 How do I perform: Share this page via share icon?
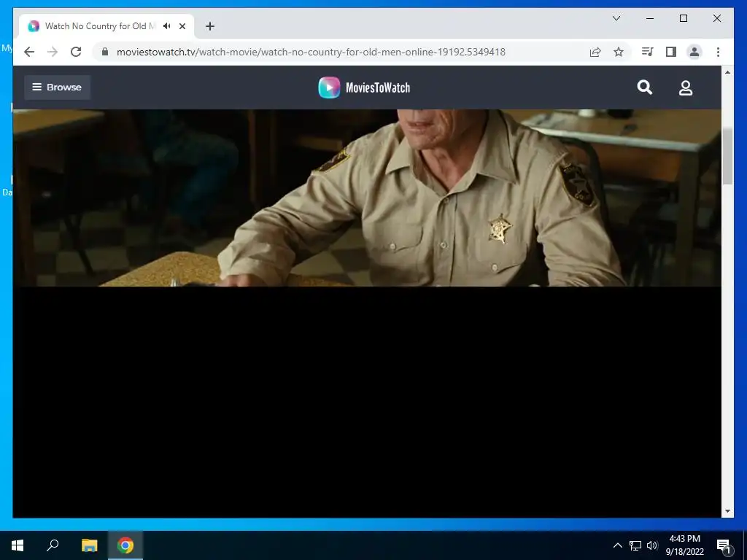(x=595, y=52)
